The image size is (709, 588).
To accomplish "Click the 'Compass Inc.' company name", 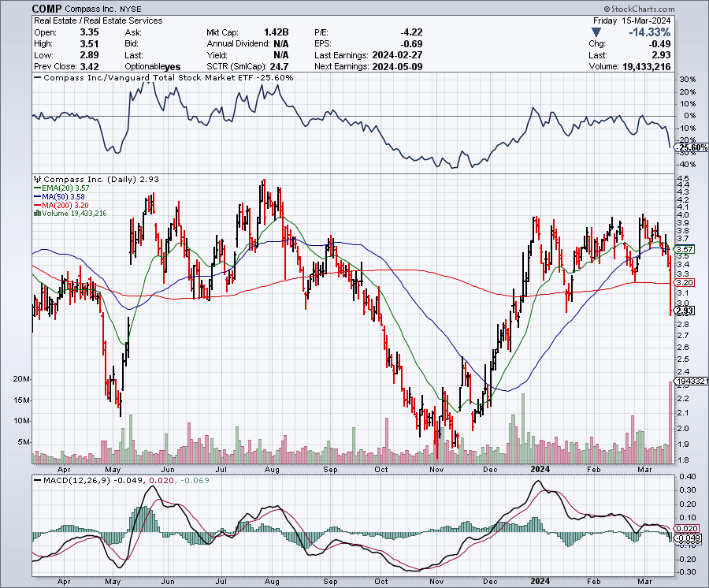I will click(92, 9).
